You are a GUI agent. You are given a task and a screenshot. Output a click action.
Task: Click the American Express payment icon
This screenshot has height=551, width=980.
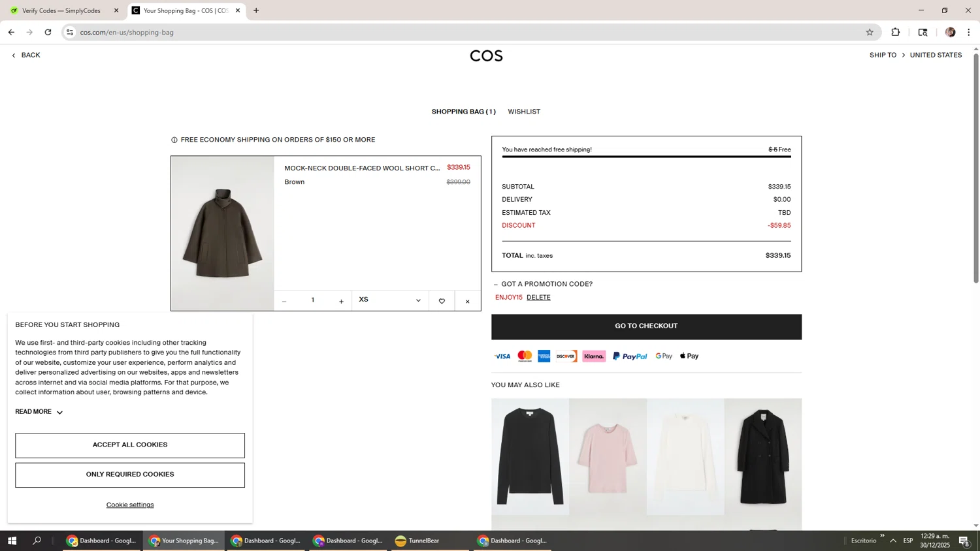544,356
